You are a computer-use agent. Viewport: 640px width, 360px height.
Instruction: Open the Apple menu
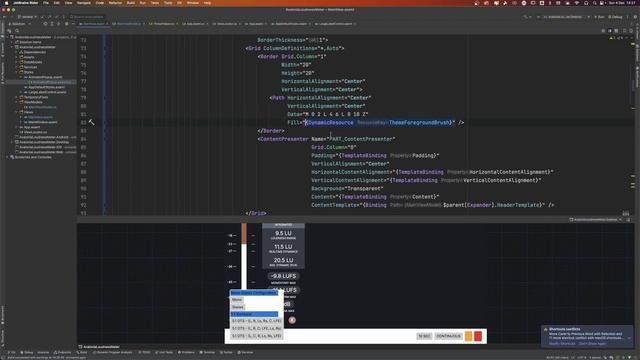point(7,3)
